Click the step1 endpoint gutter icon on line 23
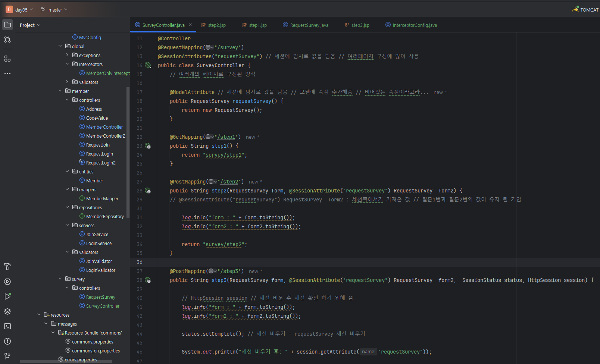Image resolution: width=600 pixels, height=364 pixels. (x=148, y=146)
